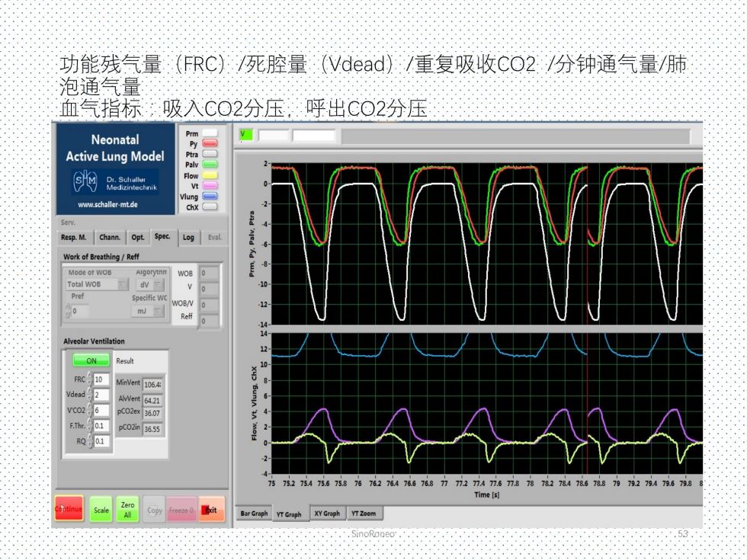Click the green V indicator above the graph
This screenshot has height=560, width=747.
pyautogui.click(x=245, y=135)
